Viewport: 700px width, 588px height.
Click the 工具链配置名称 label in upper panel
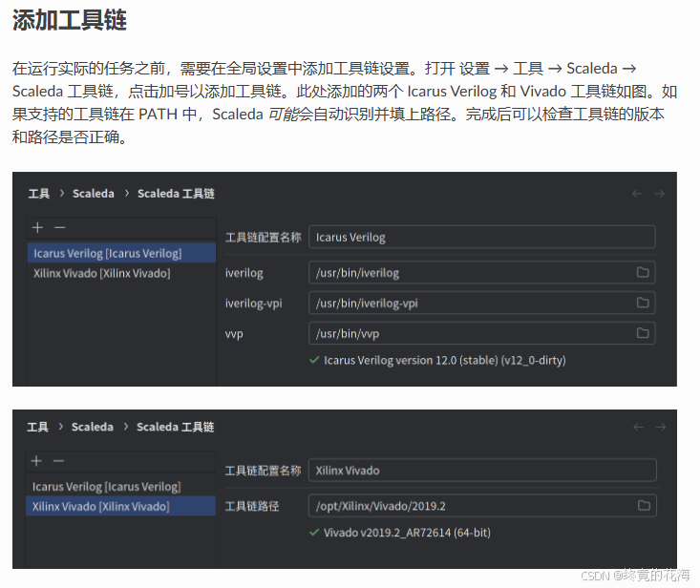click(264, 237)
